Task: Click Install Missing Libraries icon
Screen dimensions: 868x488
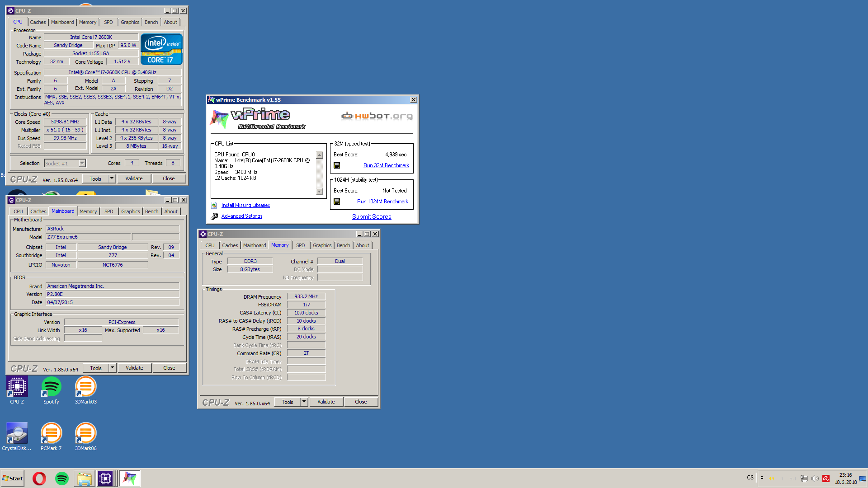Action: 214,206
